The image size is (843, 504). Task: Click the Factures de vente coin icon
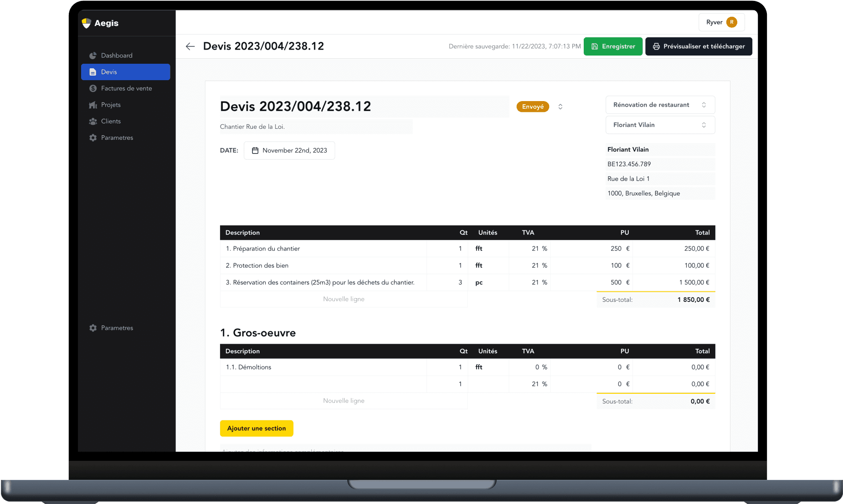[93, 88]
